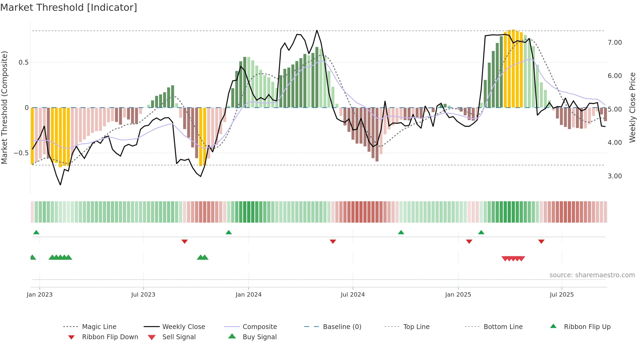This screenshot has width=644, height=362.
Task: Click the −0.5 composite axis tick
Action: click(x=21, y=153)
